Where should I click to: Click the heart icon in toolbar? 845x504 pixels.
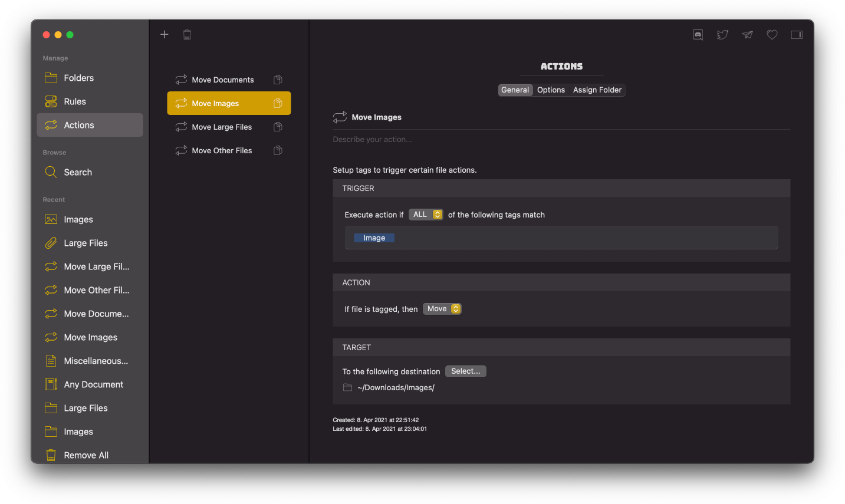pos(772,35)
